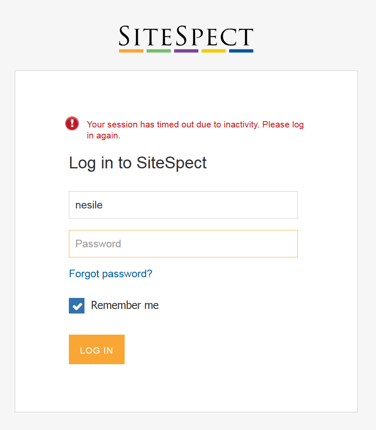Viewport: 376px width, 430px height.
Task: Click the session timed out error message
Action: 195,130
